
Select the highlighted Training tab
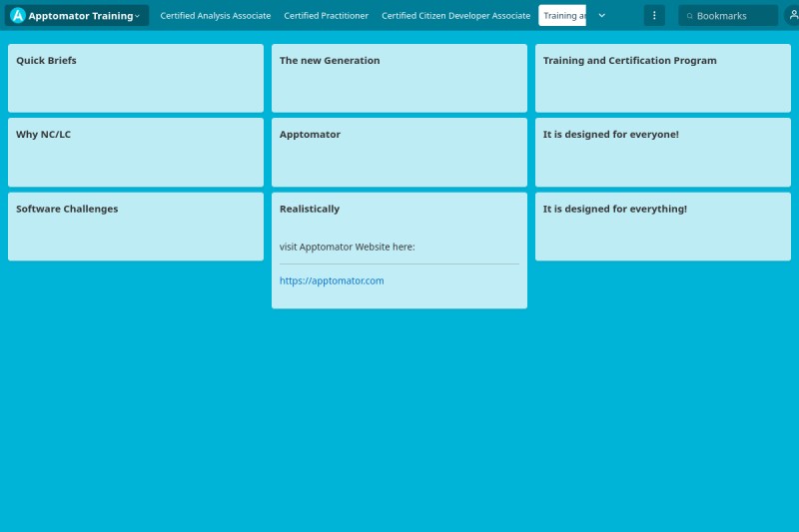click(562, 16)
